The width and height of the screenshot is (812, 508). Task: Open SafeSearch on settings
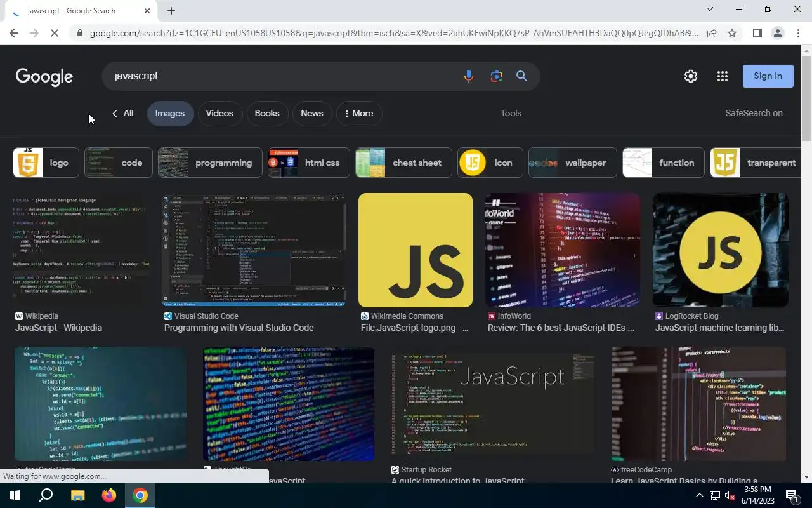point(754,114)
